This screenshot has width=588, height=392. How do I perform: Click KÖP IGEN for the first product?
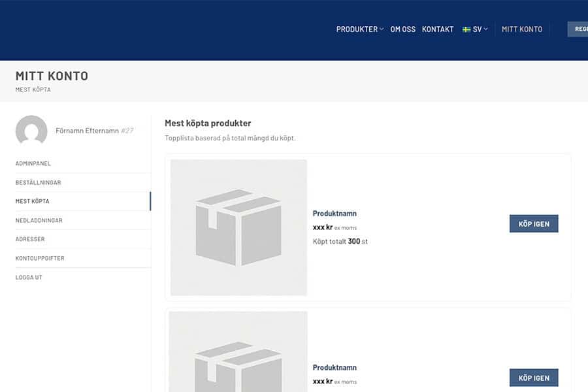pos(534,223)
